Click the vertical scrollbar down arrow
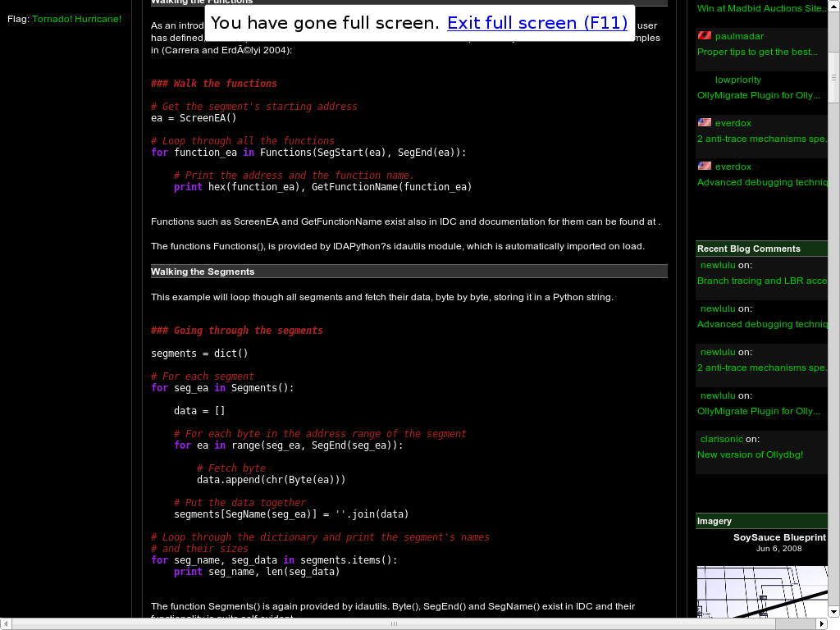The width and height of the screenshot is (840, 630). [x=833, y=612]
